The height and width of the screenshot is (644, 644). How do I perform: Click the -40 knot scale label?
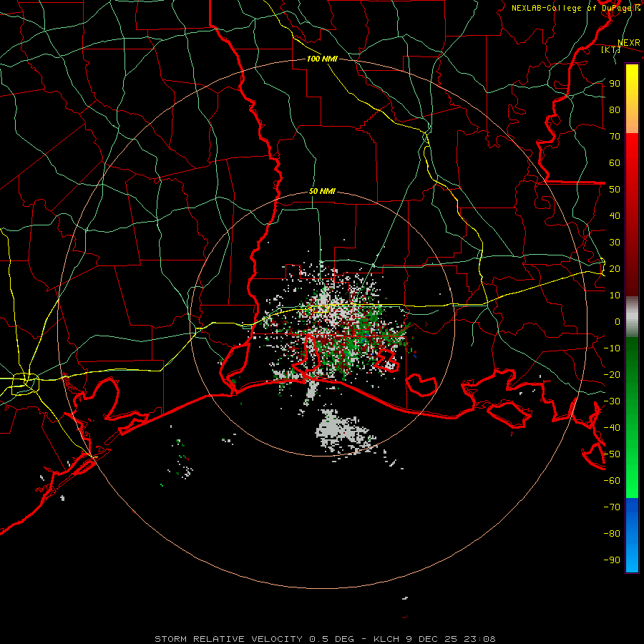[x=612, y=428]
